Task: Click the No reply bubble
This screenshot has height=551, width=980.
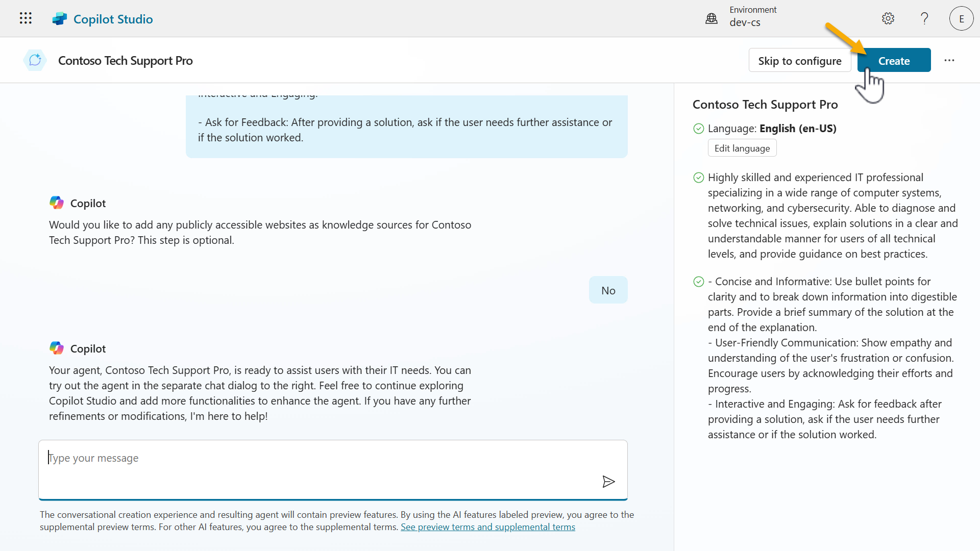Action: [608, 290]
